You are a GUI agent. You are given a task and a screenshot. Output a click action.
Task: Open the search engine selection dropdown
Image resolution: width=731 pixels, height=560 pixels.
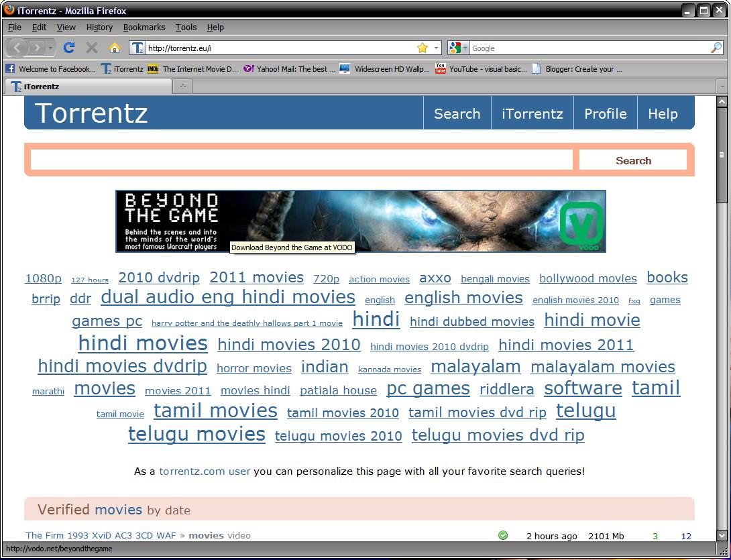point(465,48)
